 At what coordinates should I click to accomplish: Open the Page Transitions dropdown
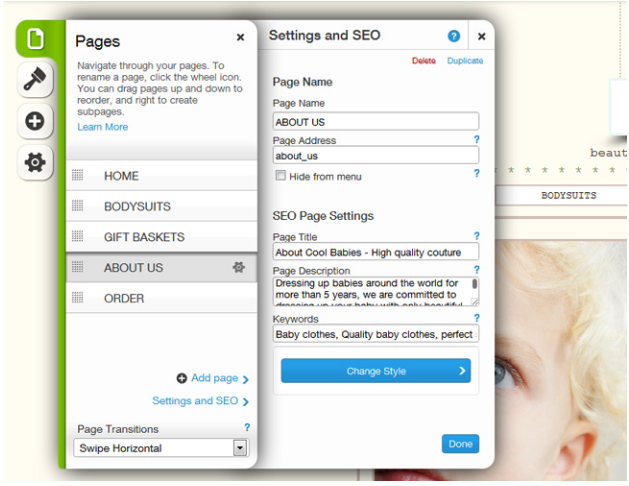161,448
